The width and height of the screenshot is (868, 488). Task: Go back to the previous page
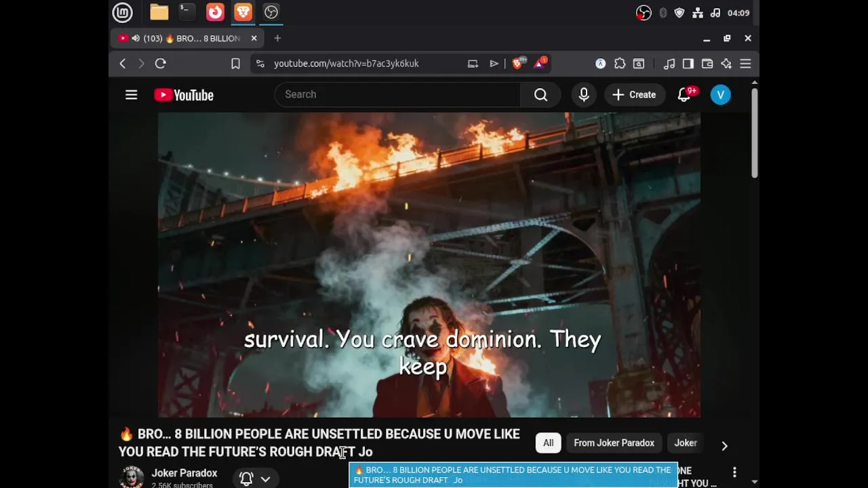pos(123,64)
